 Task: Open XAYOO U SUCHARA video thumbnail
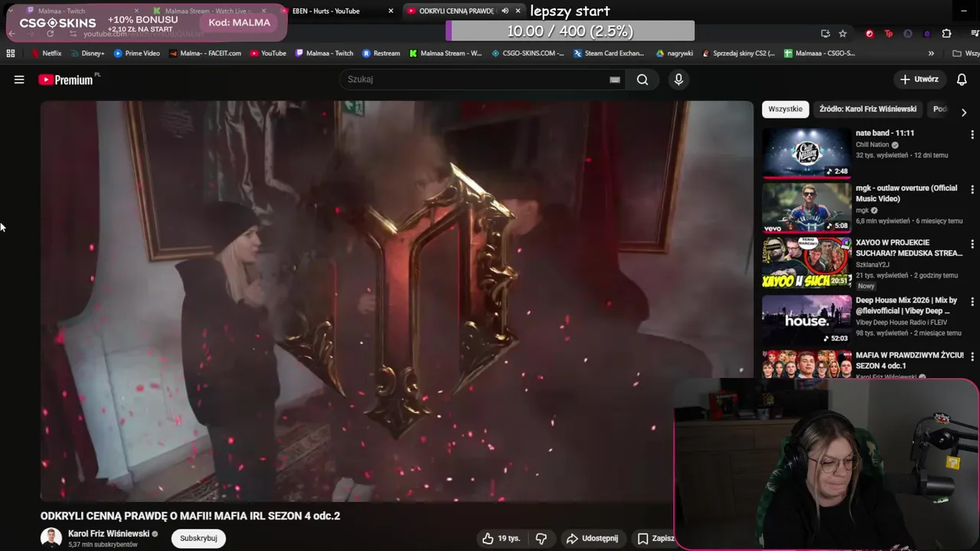coord(806,262)
